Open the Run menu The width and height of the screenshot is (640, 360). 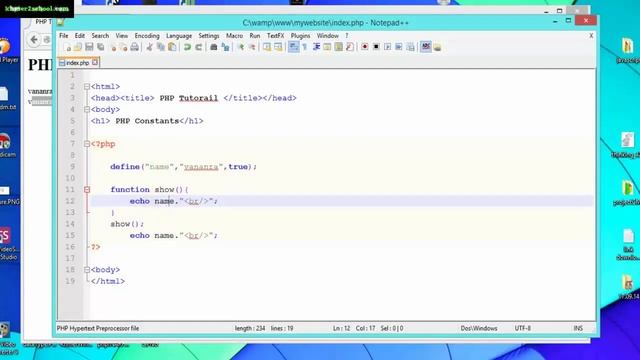[x=255, y=36]
